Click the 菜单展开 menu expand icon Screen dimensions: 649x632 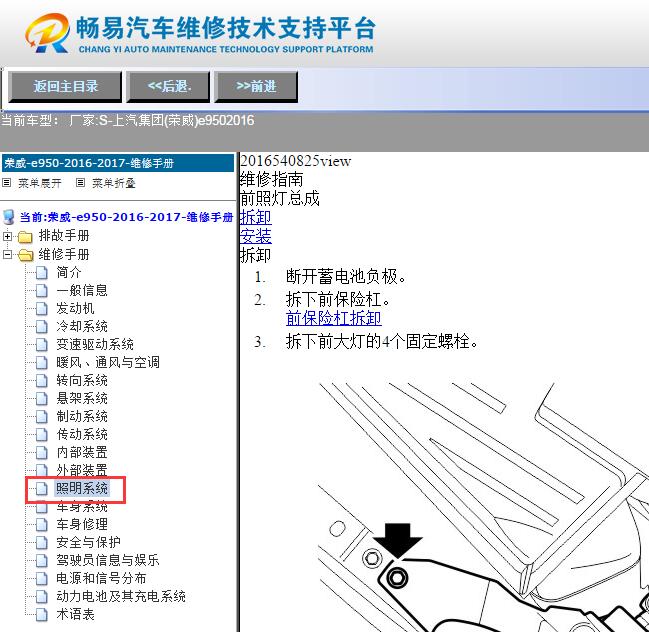pyautogui.click(x=6, y=183)
